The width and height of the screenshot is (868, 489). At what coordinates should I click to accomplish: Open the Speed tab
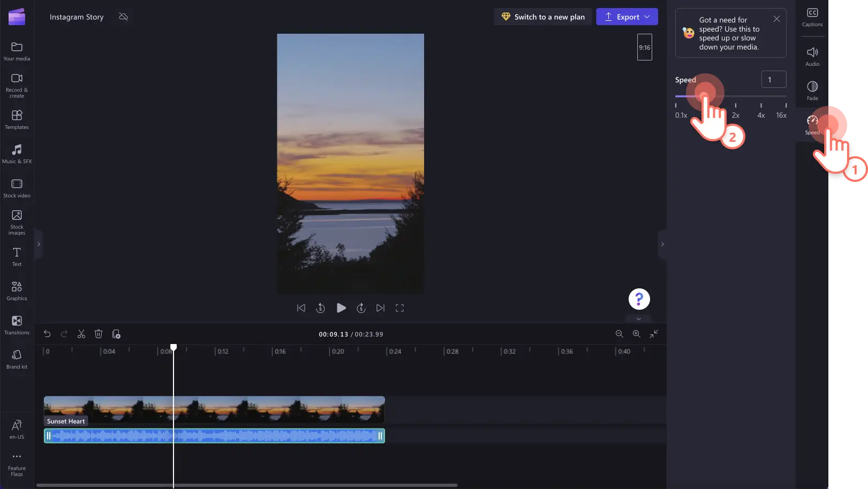(812, 125)
